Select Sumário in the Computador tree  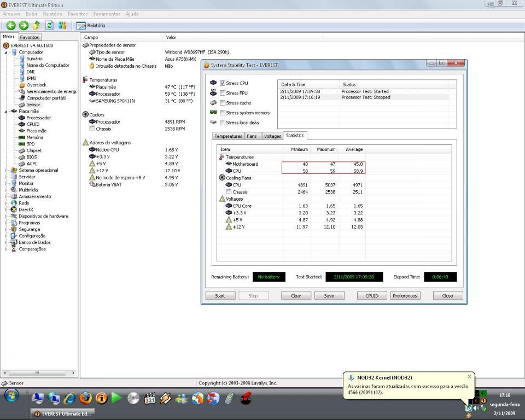coord(34,59)
